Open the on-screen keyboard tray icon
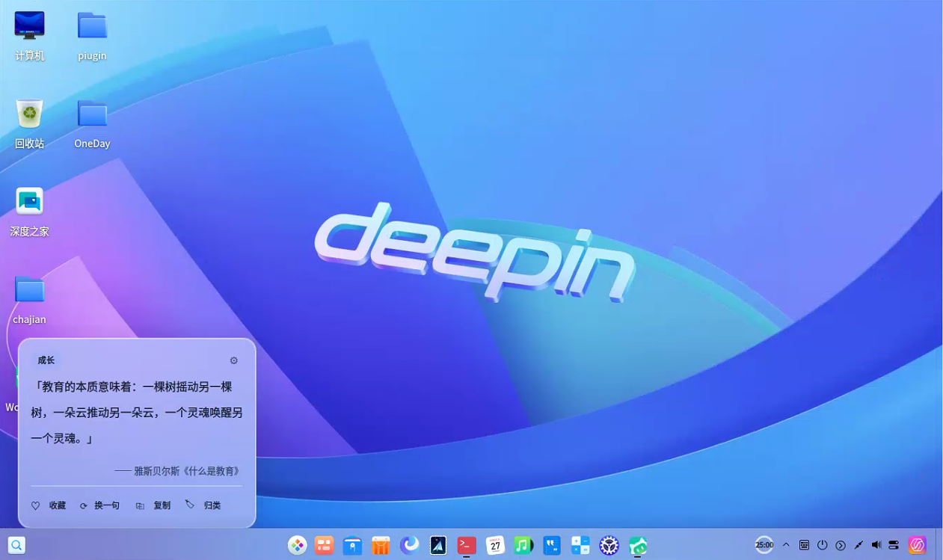This screenshot has width=943, height=560. (x=804, y=545)
